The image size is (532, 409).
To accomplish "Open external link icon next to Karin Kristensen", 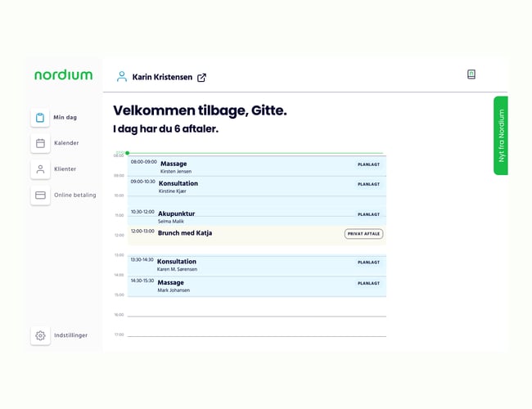I will click(201, 78).
